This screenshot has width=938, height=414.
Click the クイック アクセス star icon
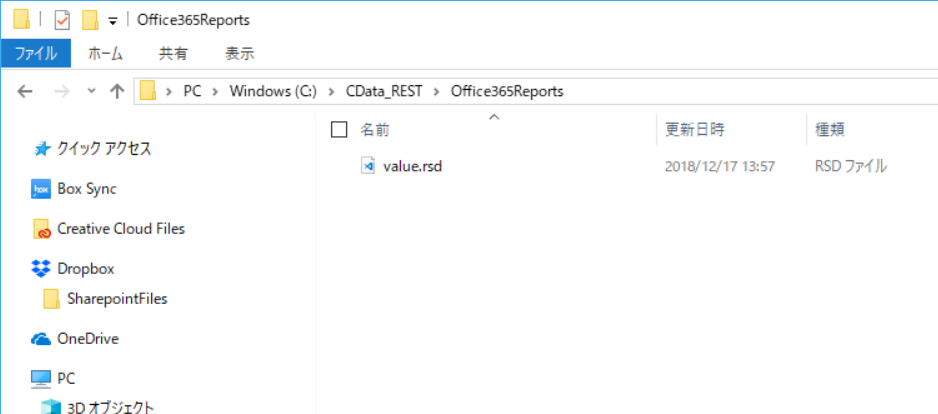(x=41, y=149)
